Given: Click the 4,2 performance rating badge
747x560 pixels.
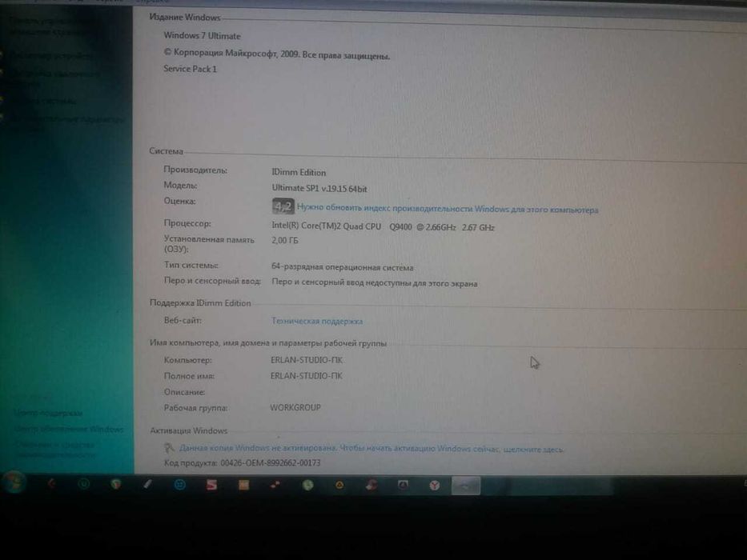Looking at the screenshot, I should click(283, 206).
